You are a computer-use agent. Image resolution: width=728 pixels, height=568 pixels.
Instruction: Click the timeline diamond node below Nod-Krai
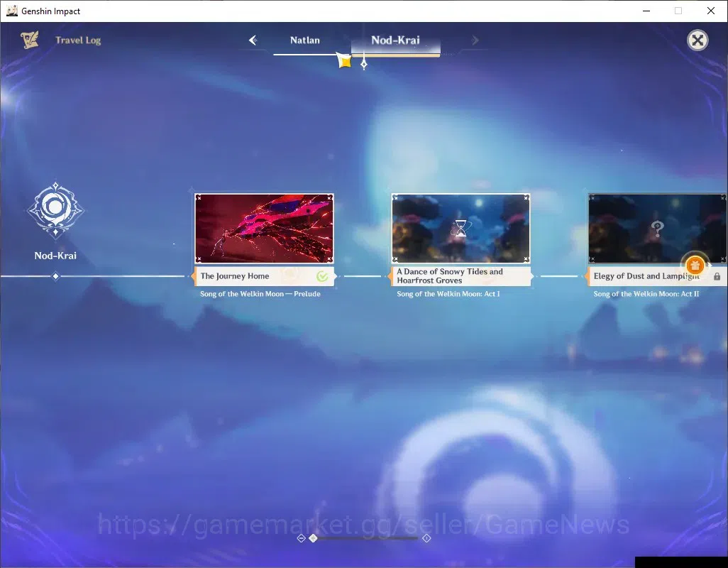click(56, 276)
